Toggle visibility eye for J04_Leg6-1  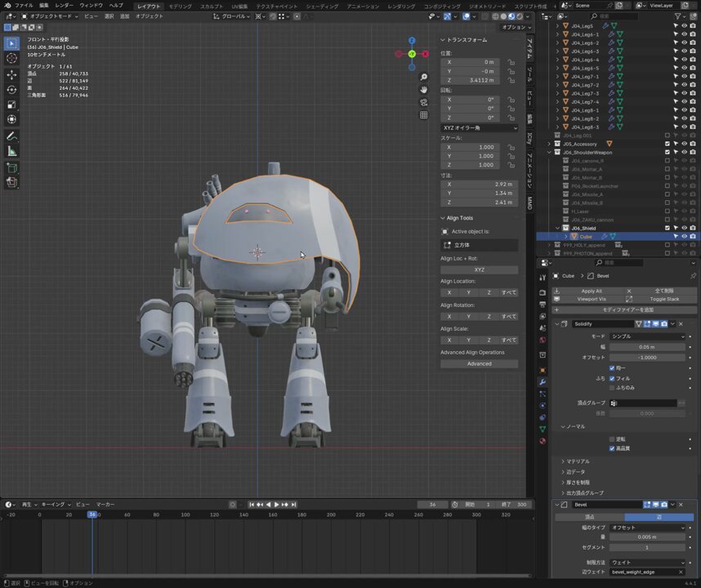point(684,34)
